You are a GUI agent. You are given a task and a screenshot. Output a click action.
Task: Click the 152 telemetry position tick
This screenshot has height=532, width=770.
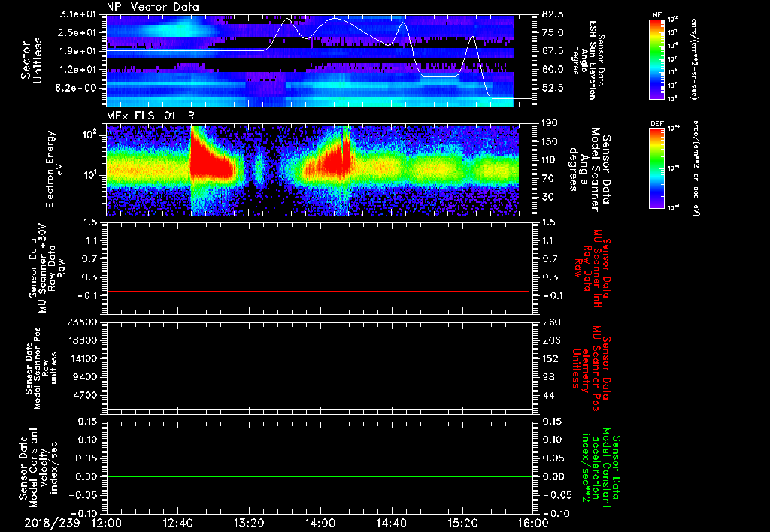coord(550,358)
